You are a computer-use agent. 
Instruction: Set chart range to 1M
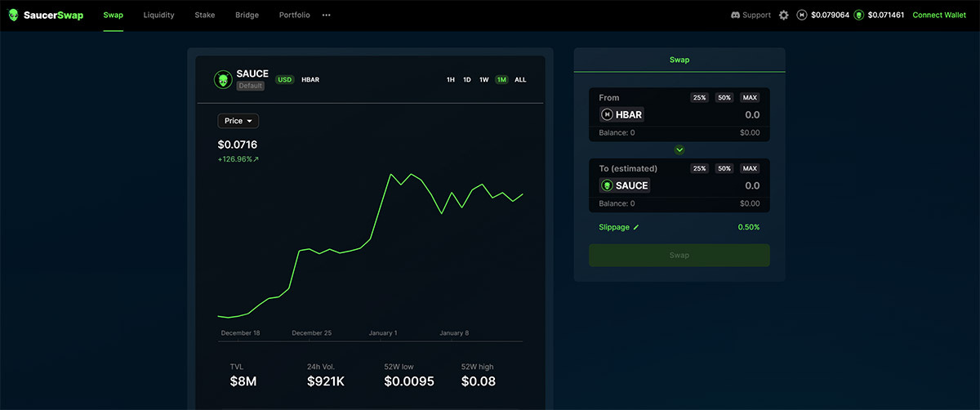[x=501, y=80]
